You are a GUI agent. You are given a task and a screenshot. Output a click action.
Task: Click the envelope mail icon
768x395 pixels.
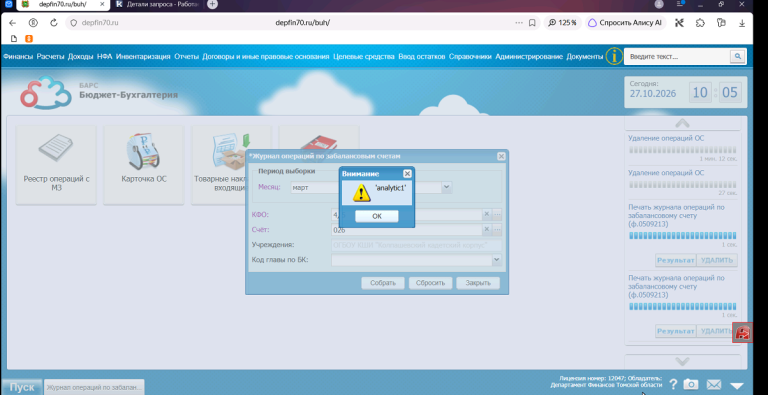pyautogui.click(x=714, y=385)
